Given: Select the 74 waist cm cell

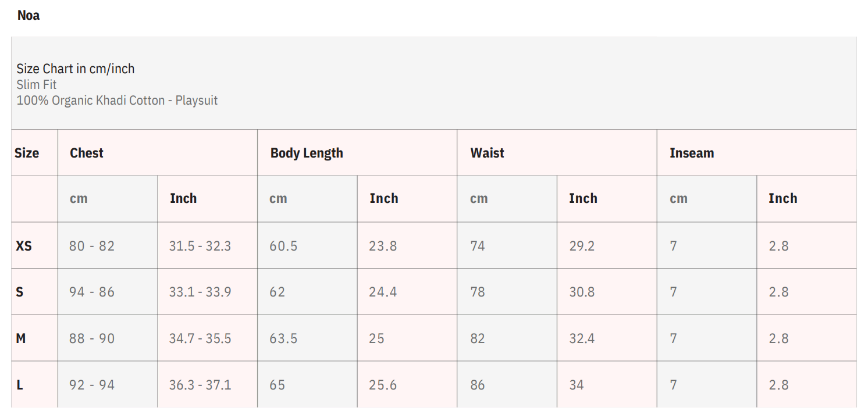Looking at the screenshot, I should (x=478, y=246).
